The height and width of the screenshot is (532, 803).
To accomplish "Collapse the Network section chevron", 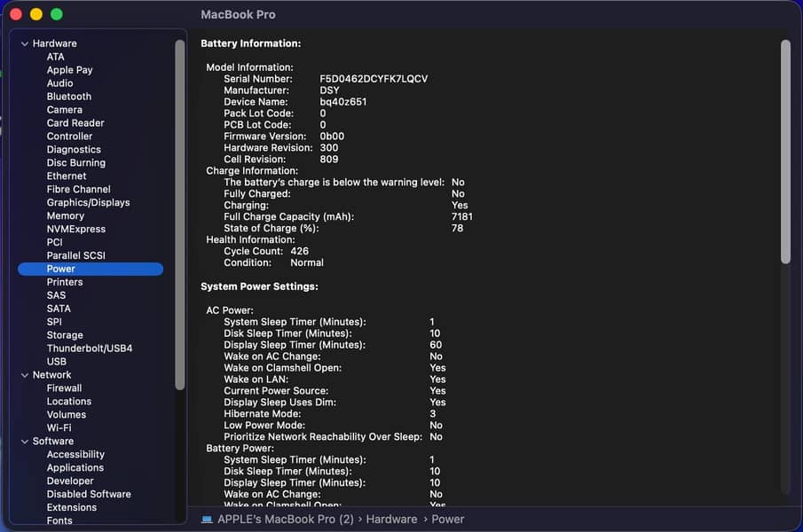I will pyautogui.click(x=25, y=375).
